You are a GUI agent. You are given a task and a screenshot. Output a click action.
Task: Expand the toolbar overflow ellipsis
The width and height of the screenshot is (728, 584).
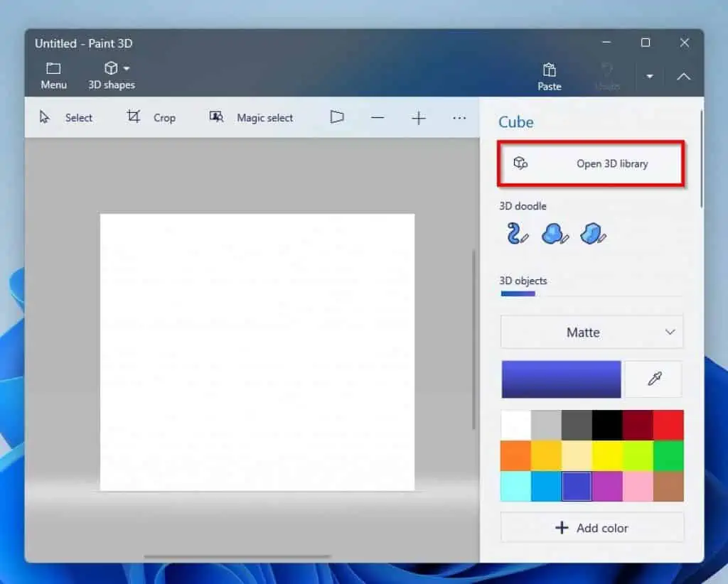point(459,117)
